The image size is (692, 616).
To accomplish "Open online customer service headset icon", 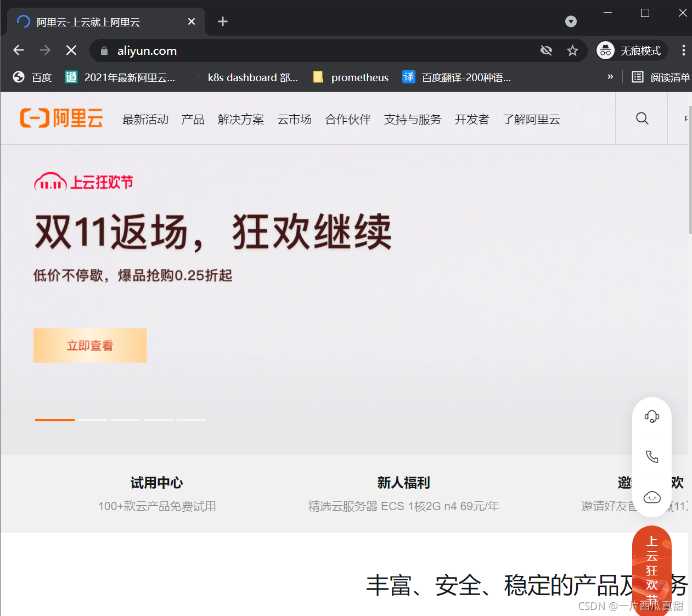I will (652, 417).
